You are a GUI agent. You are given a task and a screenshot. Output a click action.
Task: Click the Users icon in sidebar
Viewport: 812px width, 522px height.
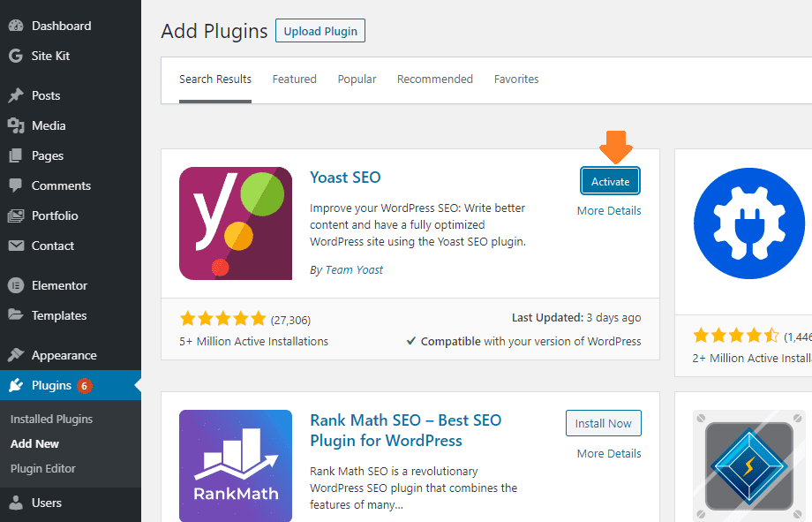click(15, 503)
